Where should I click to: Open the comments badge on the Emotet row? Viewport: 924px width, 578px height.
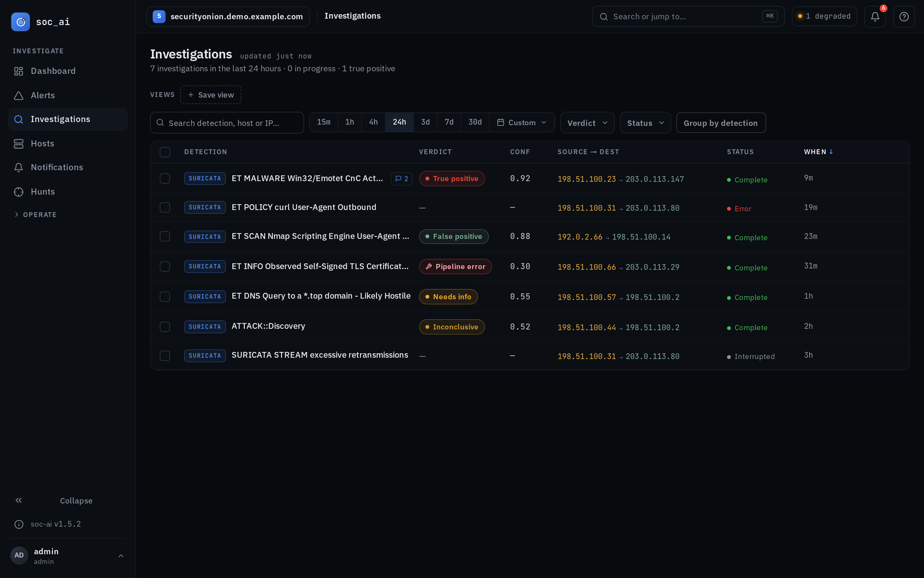(402, 179)
